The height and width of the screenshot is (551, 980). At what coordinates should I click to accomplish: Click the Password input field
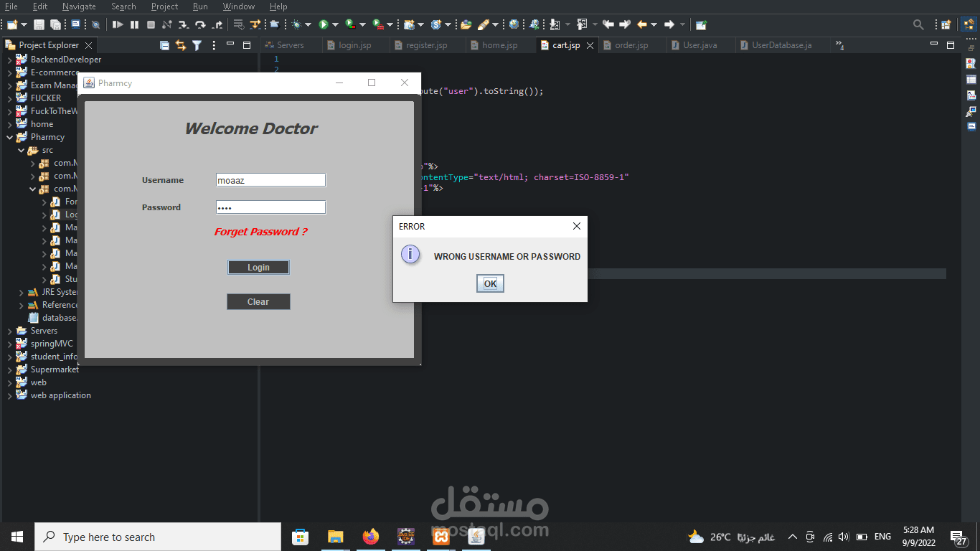point(270,207)
